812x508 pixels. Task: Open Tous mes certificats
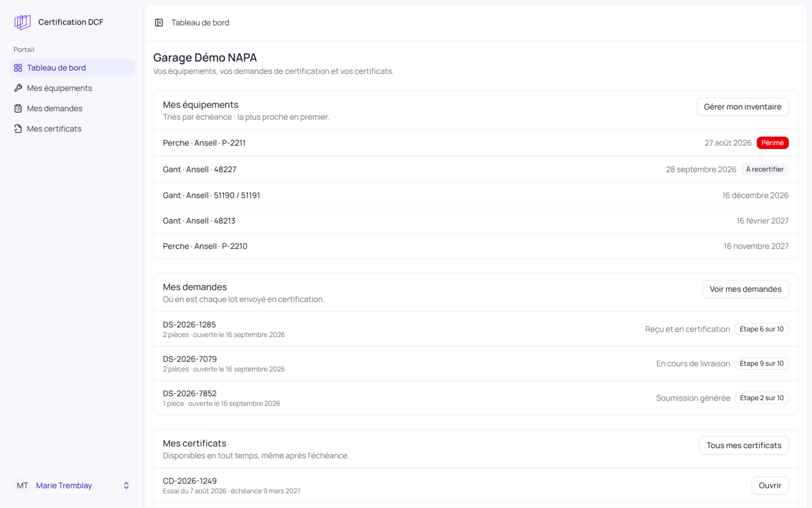[744, 446]
